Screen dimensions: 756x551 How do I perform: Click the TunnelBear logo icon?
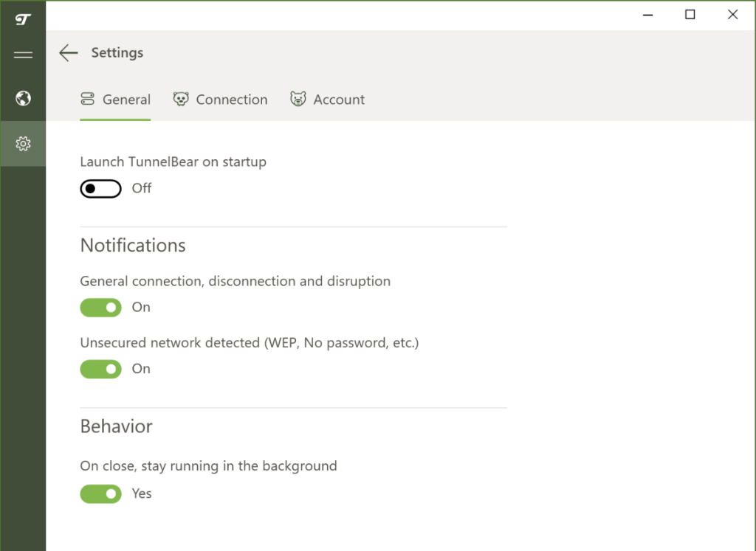(x=23, y=19)
